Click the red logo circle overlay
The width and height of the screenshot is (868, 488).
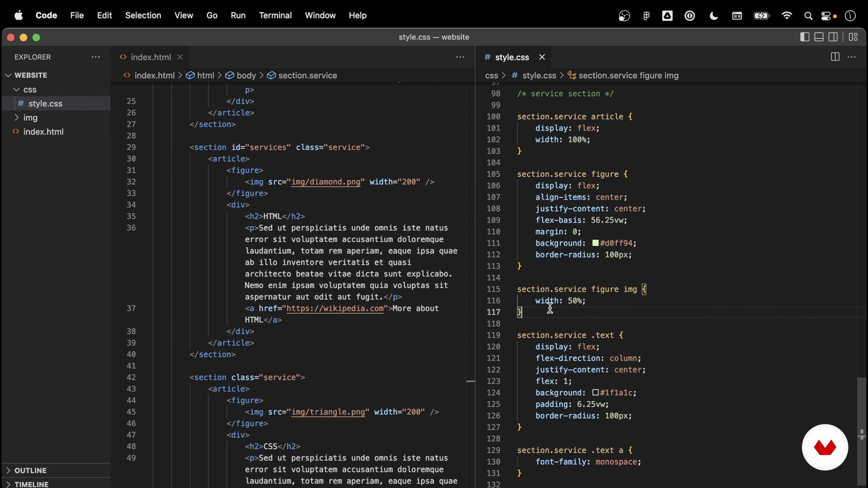coord(825,447)
